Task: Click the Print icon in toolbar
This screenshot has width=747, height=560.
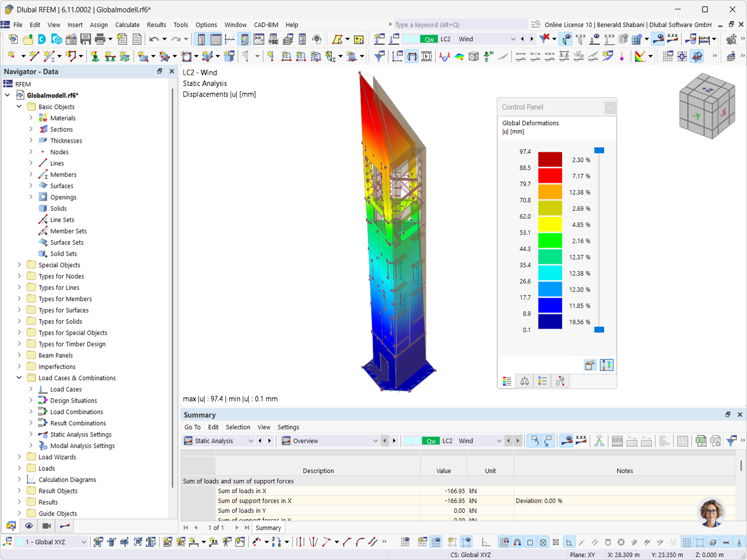Action: 100,39
